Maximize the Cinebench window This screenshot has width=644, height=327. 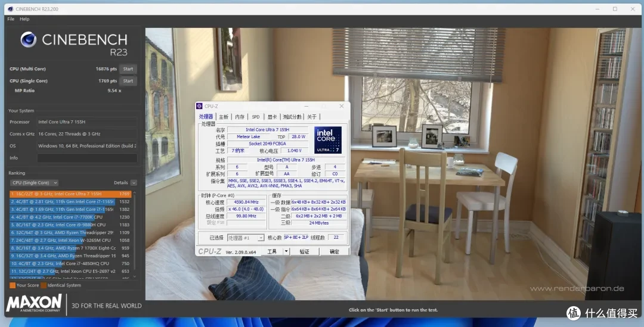(x=615, y=9)
